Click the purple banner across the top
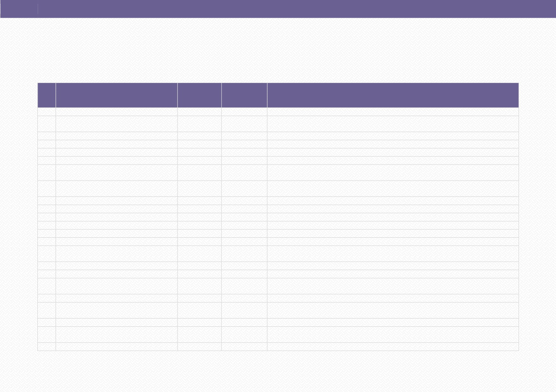This screenshot has width=556, height=392. click(x=278, y=9)
